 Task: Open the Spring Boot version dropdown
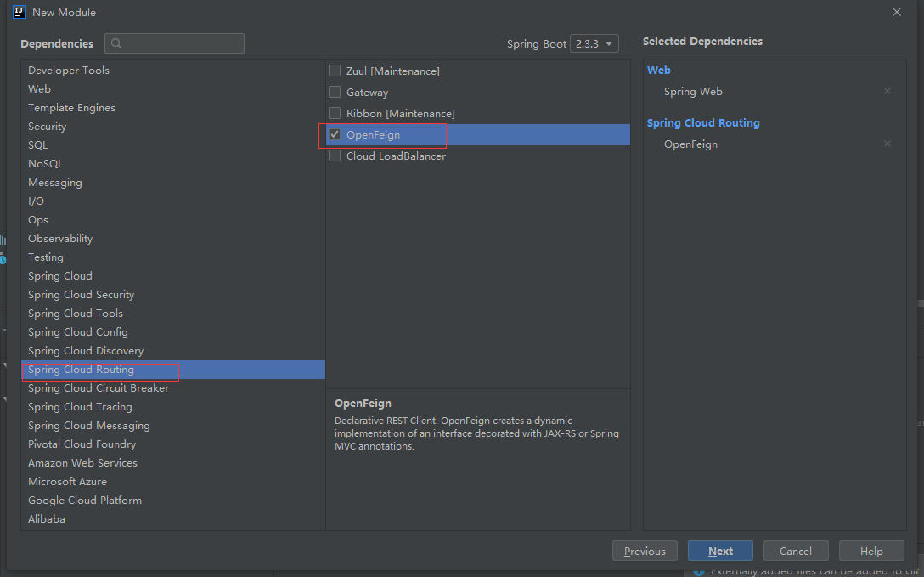[x=594, y=43]
